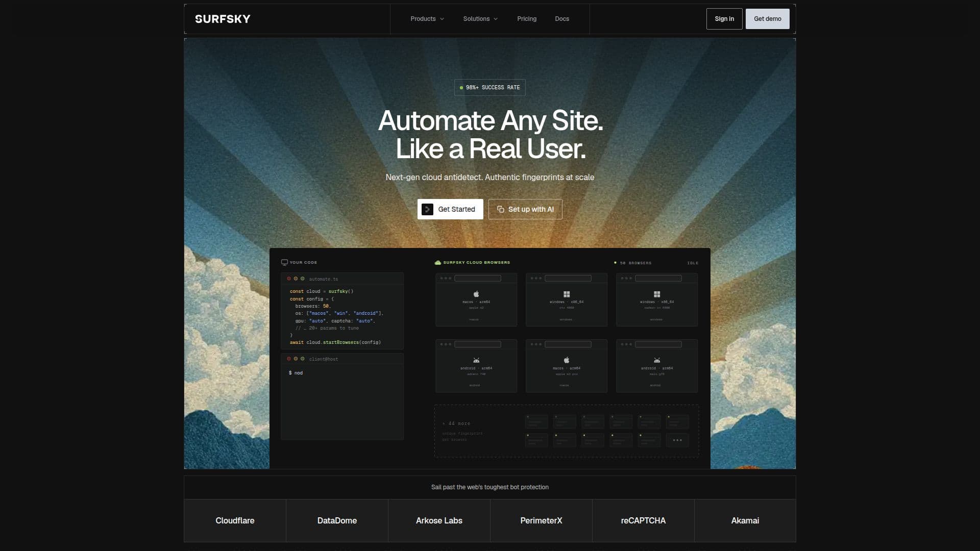
Task: Click the Get Started button
Action: (450, 209)
